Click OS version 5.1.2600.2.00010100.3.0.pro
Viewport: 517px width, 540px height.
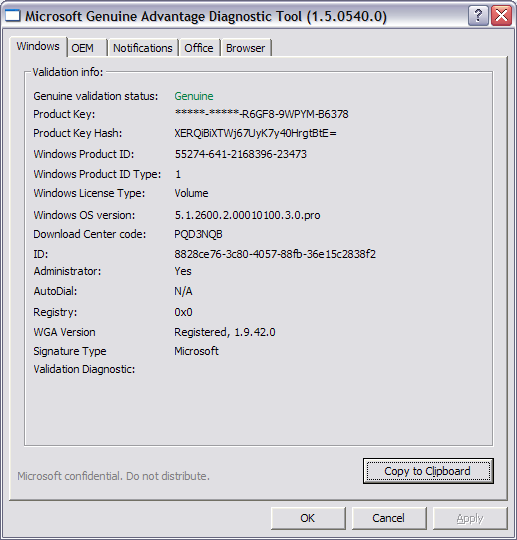[x=247, y=215]
